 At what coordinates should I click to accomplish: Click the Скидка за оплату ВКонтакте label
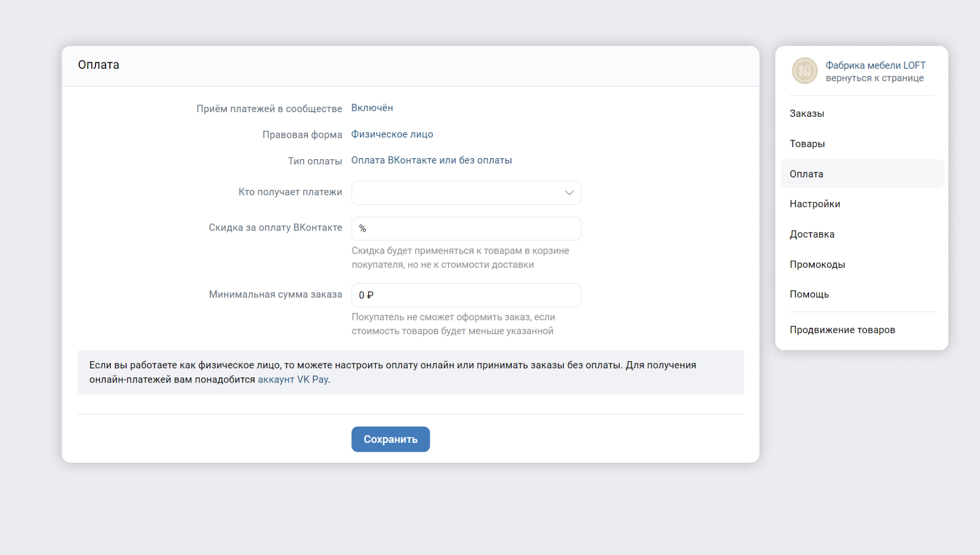pos(275,228)
